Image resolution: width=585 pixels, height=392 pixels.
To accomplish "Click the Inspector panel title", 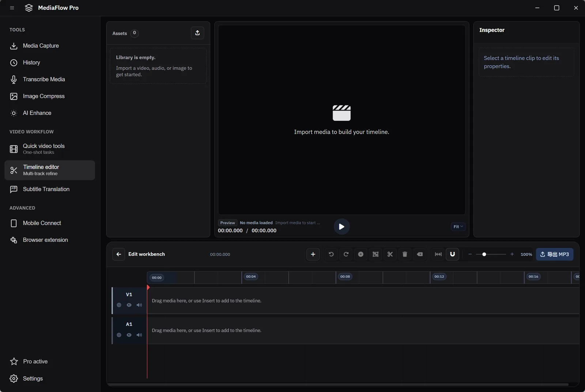I will point(492,30).
